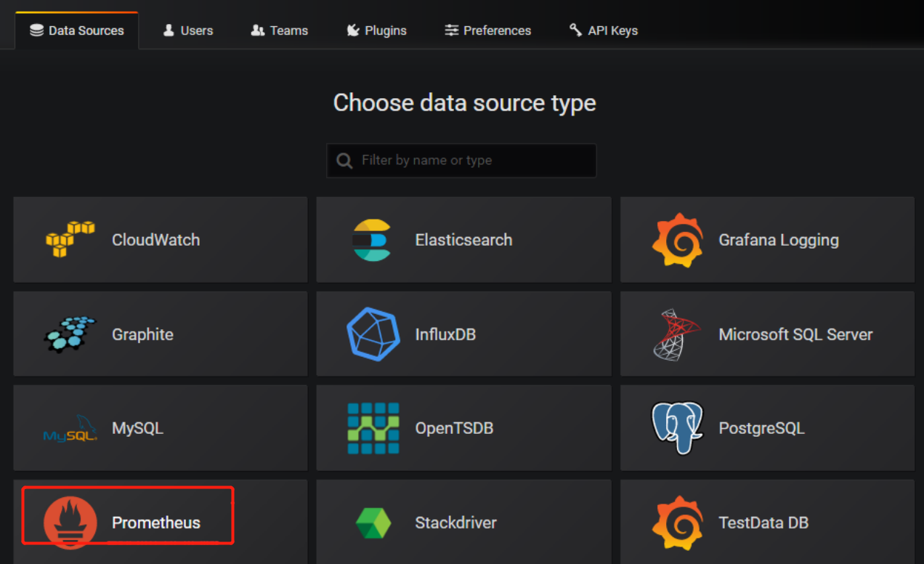This screenshot has width=924, height=564.
Task: Click the database icon on Data Sources tab
Action: point(36,31)
